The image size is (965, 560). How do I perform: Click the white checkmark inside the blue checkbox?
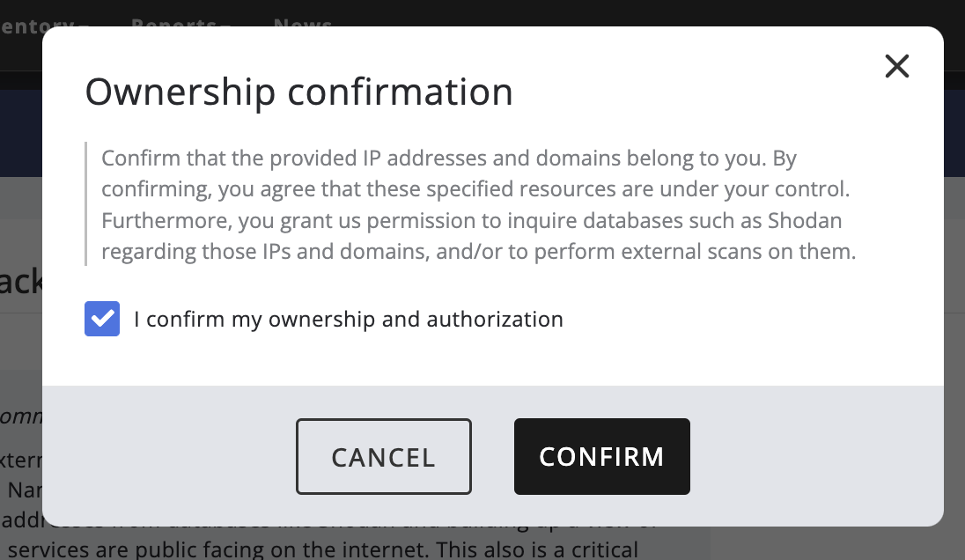pyautogui.click(x=102, y=319)
